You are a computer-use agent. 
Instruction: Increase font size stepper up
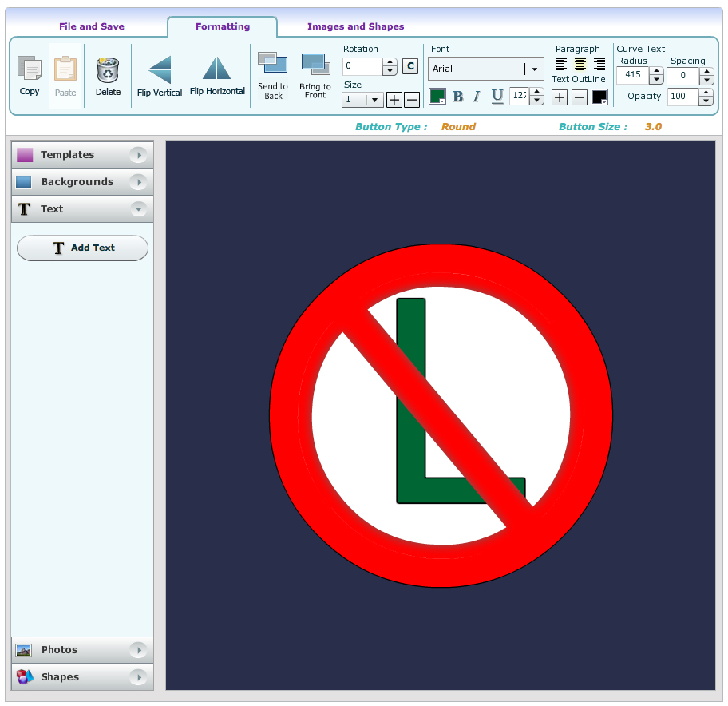click(536, 92)
